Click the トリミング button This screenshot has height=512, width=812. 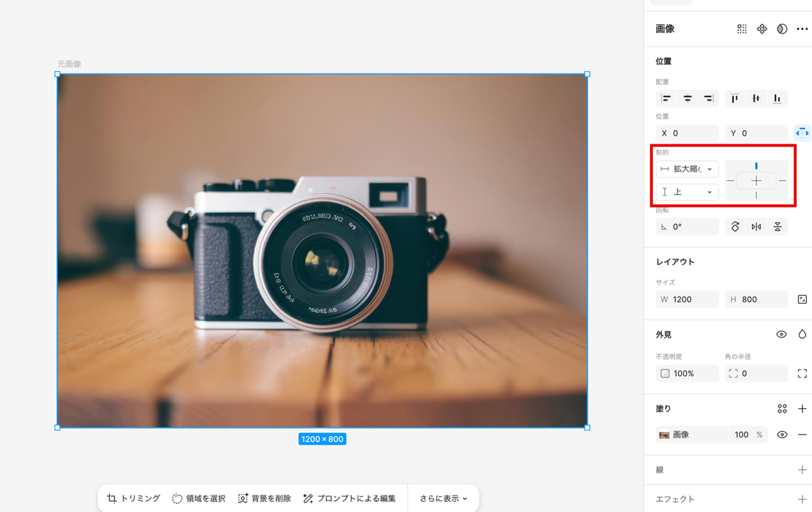pos(133,498)
